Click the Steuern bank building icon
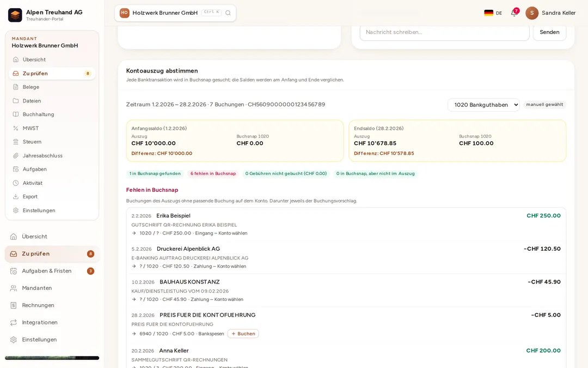 tap(16, 142)
